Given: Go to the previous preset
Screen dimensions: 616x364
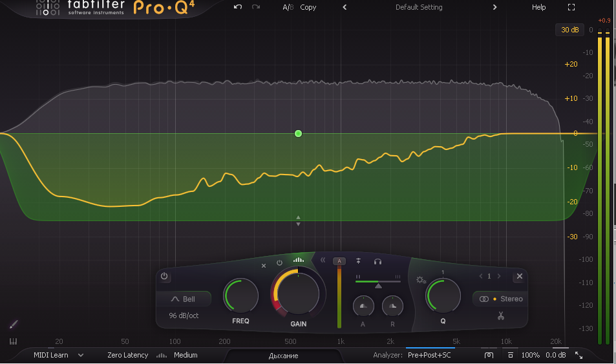Looking at the screenshot, I should [x=345, y=7].
